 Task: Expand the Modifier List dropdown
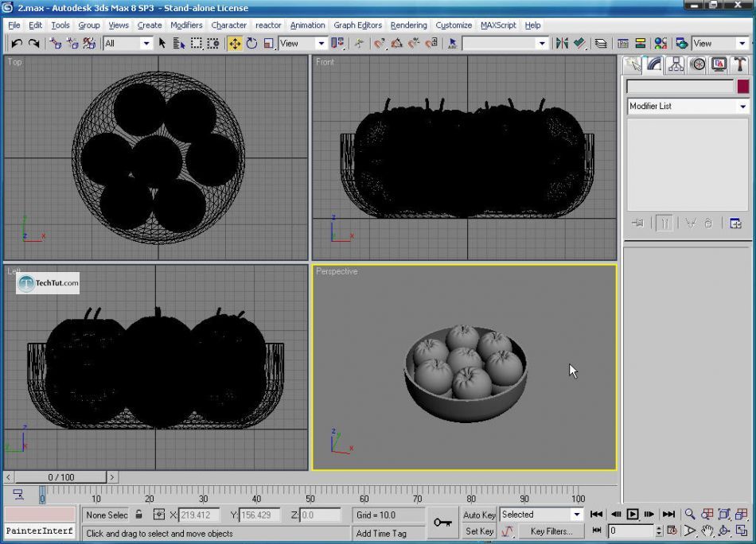pyautogui.click(x=688, y=106)
